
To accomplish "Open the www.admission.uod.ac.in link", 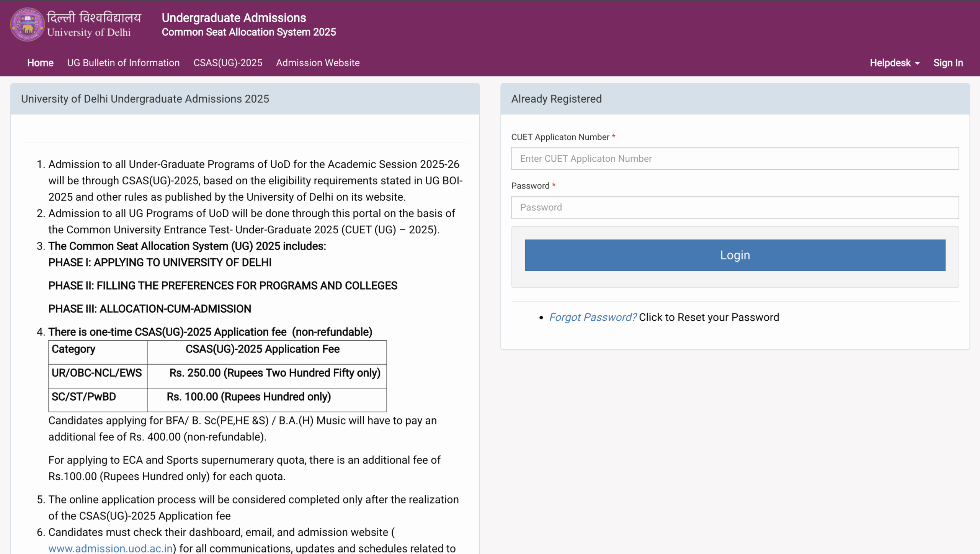I will 110,548.
